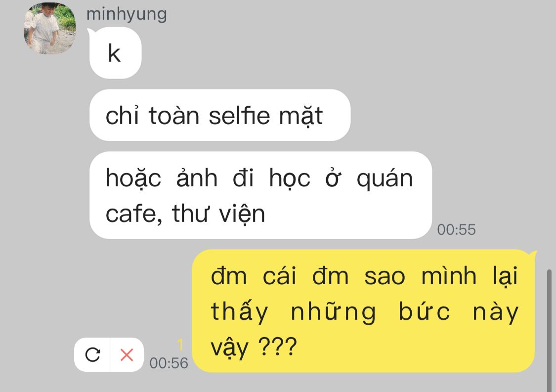This screenshot has width=556, height=392.
Task: Click the 00:56 timestamp
Action: click(169, 363)
